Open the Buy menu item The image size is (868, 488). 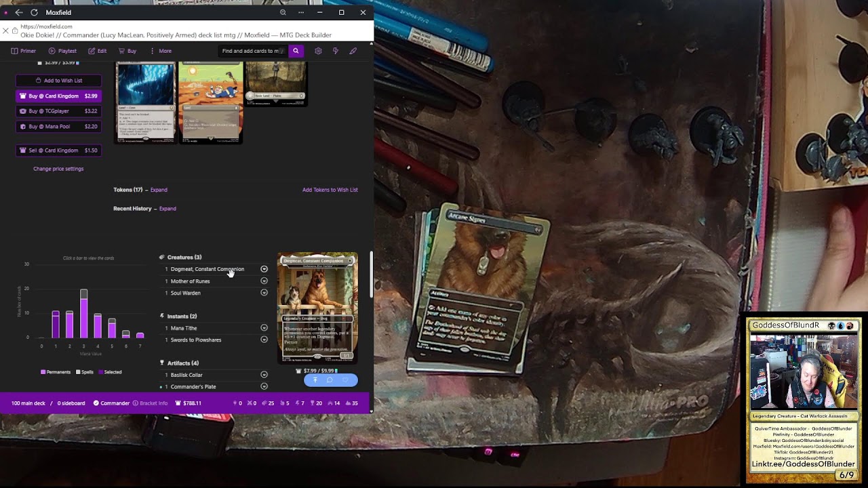coord(127,51)
